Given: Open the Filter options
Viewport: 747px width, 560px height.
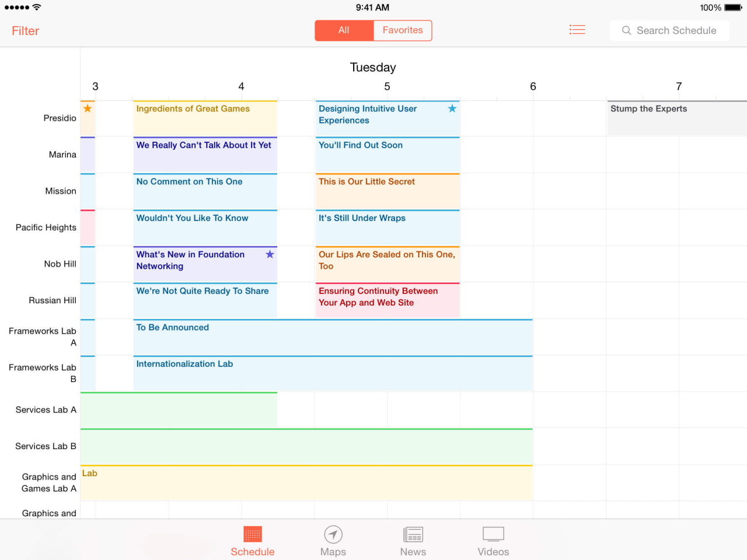Looking at the screenshot, I should (25, 31).
